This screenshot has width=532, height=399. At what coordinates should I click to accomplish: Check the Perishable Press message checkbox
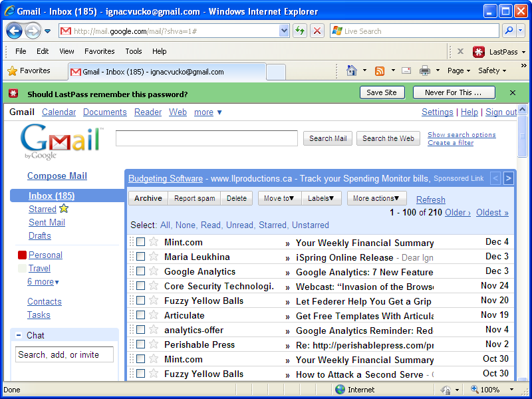[x=140, y=344]
